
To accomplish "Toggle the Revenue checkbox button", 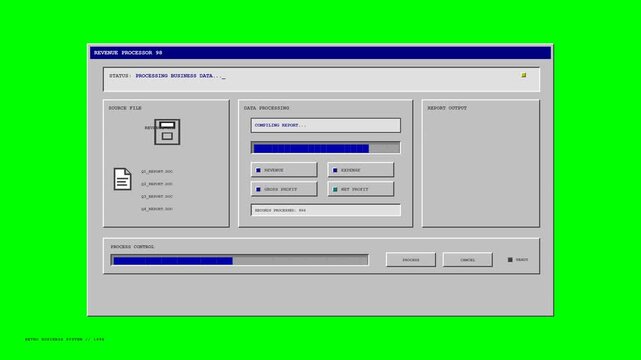I will coord(284,170).
